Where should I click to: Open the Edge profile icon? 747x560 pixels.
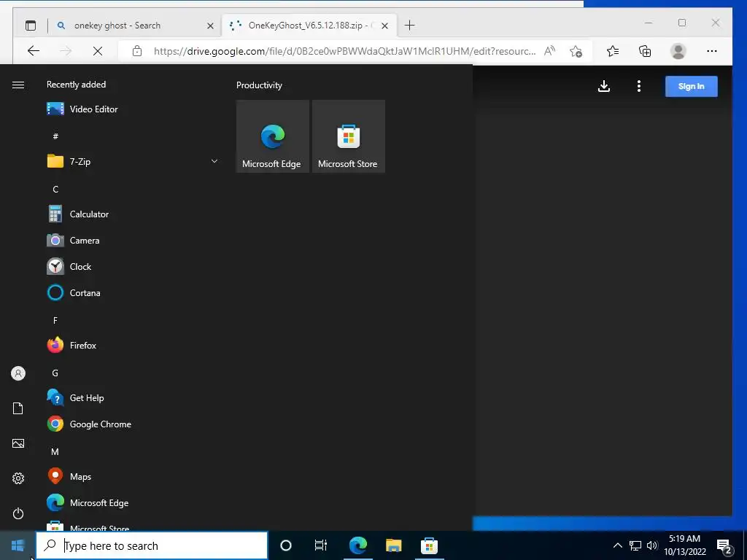pos(678,51)
